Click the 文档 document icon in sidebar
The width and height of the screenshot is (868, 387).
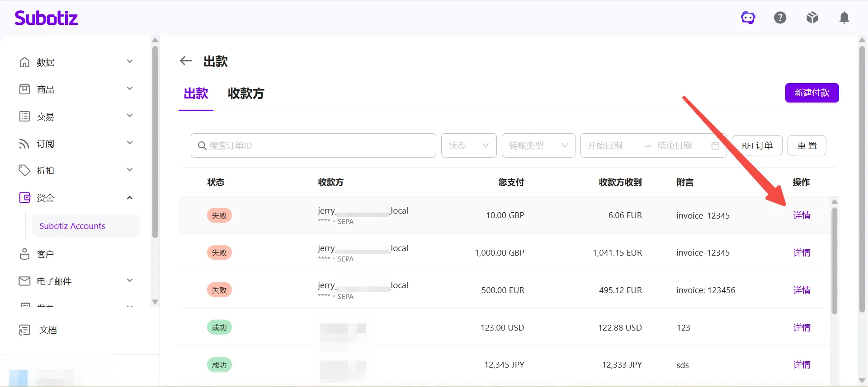coord(24,330)
